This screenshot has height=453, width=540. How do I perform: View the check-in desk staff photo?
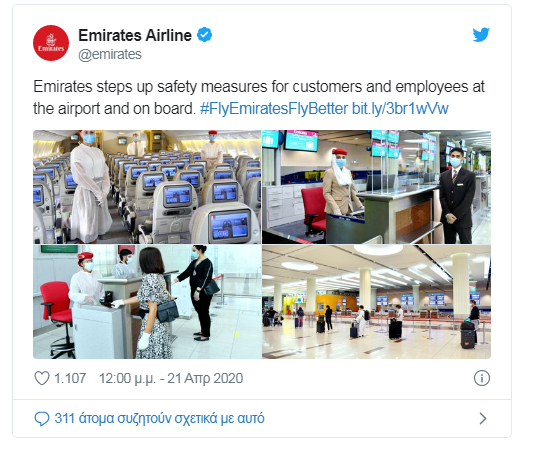376,187
